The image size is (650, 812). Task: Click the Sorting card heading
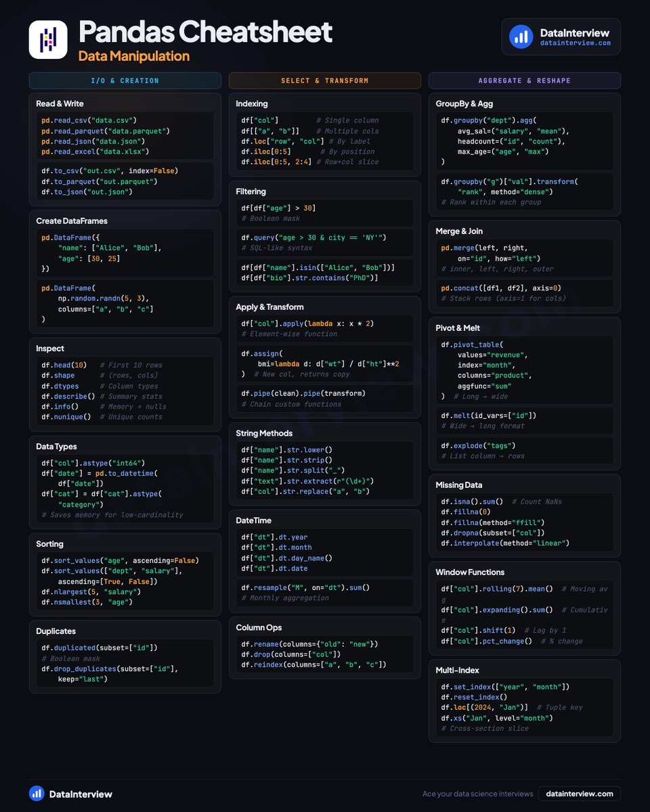coord(49,544)
